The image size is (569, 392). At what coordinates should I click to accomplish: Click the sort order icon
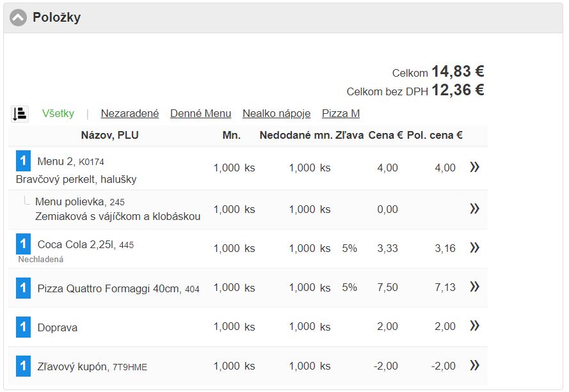[19, 114]
